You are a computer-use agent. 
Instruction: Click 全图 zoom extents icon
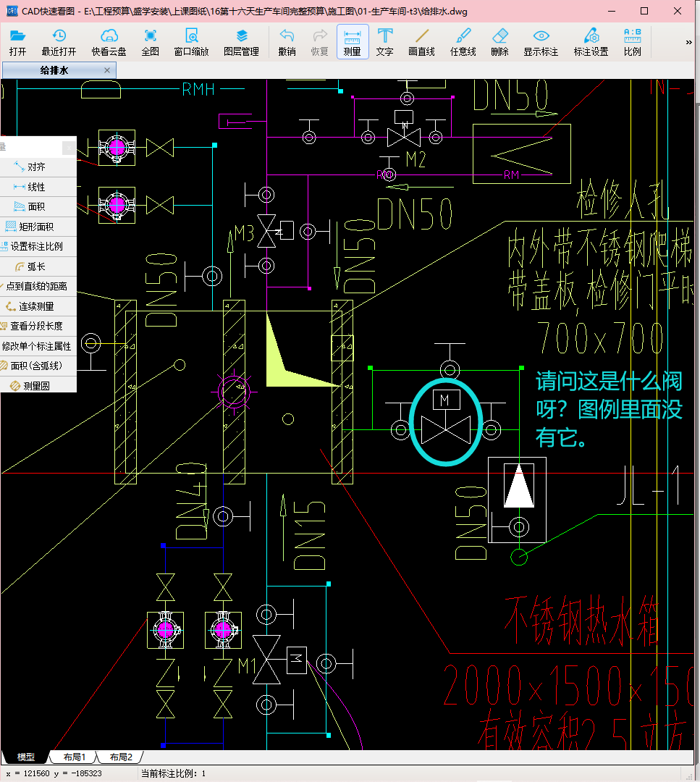(x=150, y=42)
